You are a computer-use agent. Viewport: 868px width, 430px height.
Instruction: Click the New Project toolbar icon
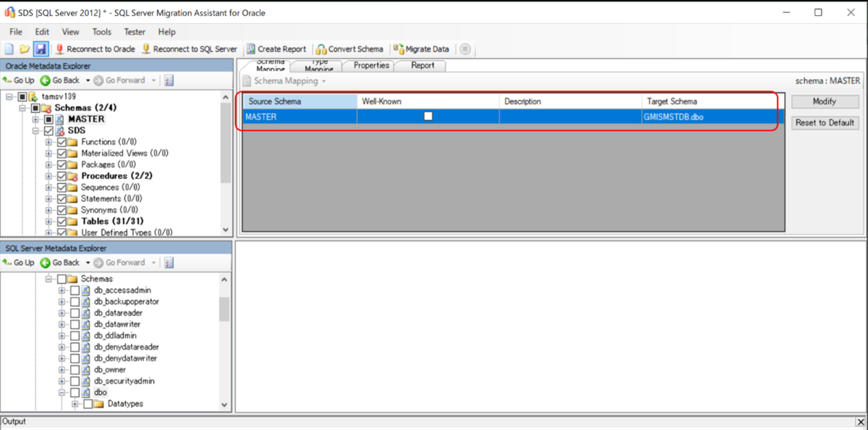click(x=9, y=49)
